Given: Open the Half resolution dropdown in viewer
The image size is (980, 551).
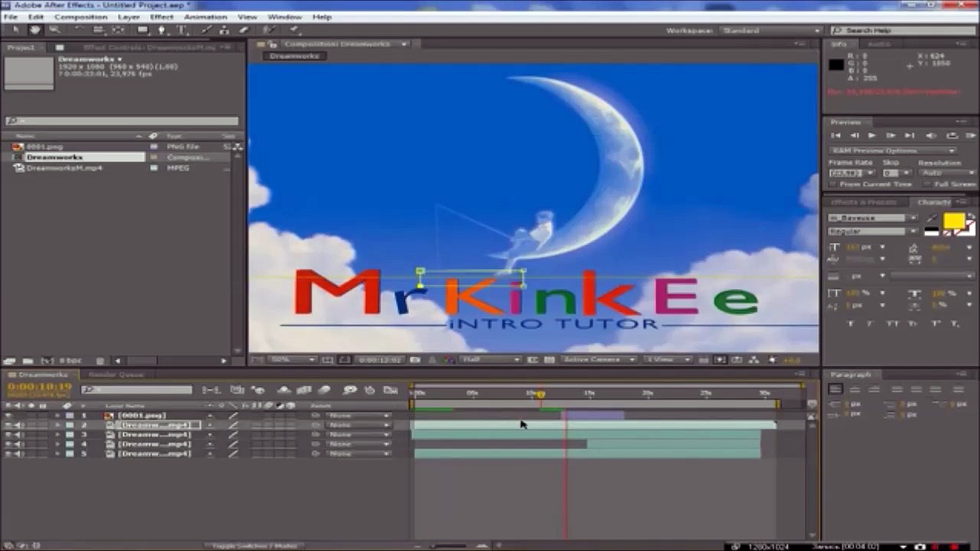Looking at the screenshot, I should point(491,360).
